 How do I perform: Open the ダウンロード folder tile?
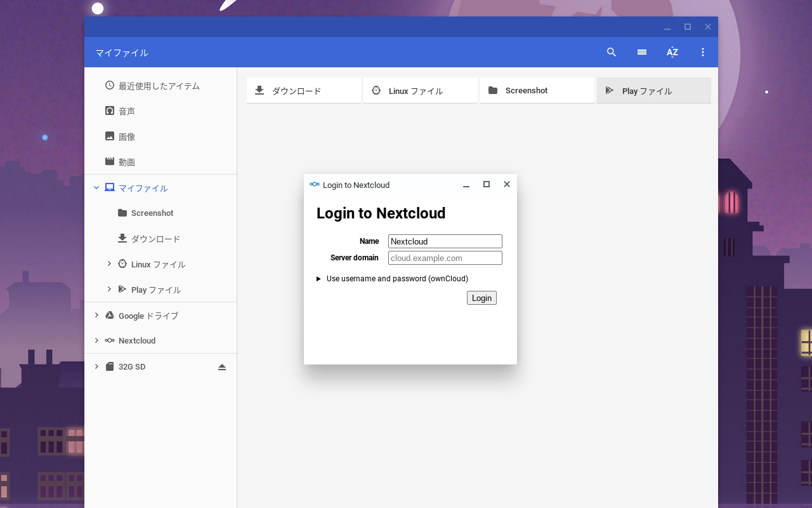coord(304,90)
